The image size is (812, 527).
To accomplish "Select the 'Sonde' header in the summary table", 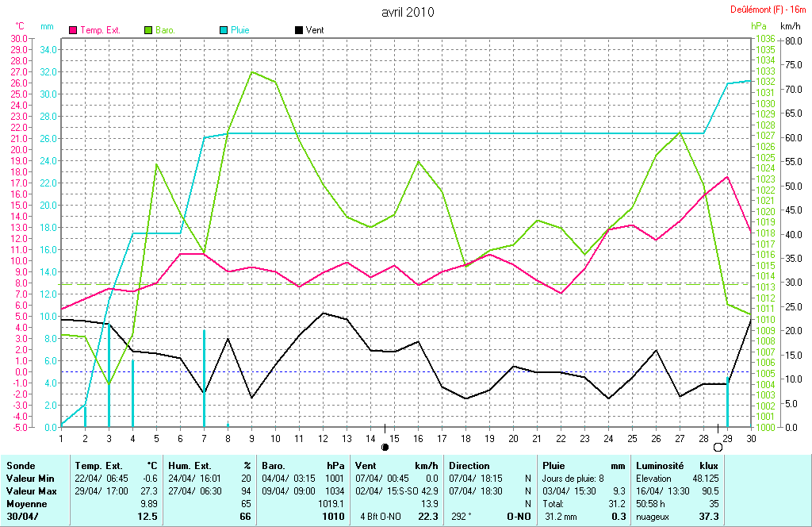I will click(x=21, y=466).
